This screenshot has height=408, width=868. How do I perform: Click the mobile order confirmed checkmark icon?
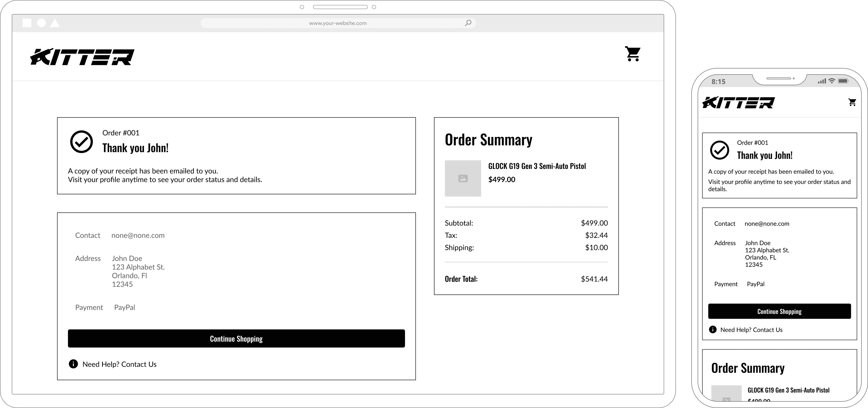(719, 150)
